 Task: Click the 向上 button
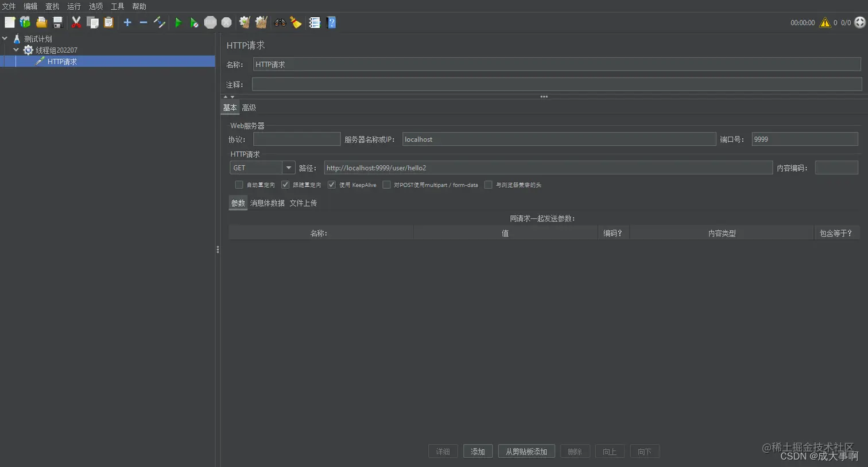pyautogui.click(x=610, y=452)
